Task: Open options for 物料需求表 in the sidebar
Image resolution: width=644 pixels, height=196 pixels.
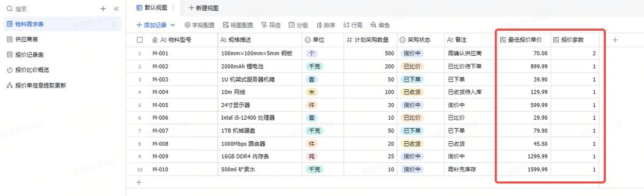Action: [113, 24]
